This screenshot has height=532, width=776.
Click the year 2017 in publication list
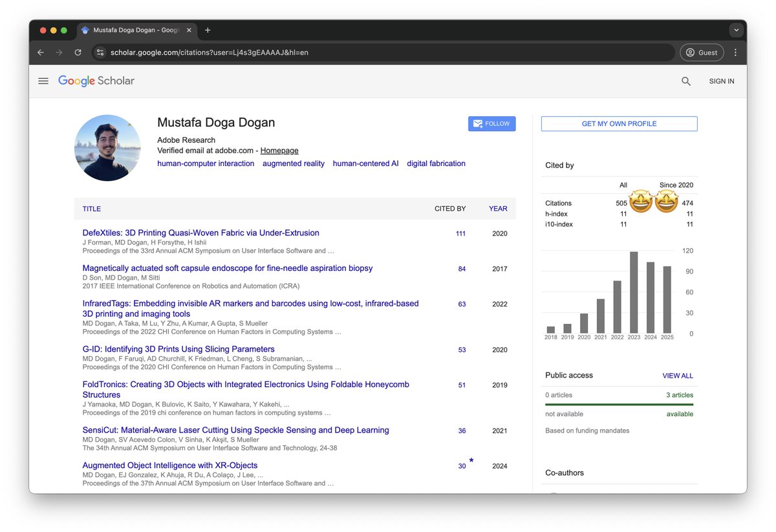[499, 269]
